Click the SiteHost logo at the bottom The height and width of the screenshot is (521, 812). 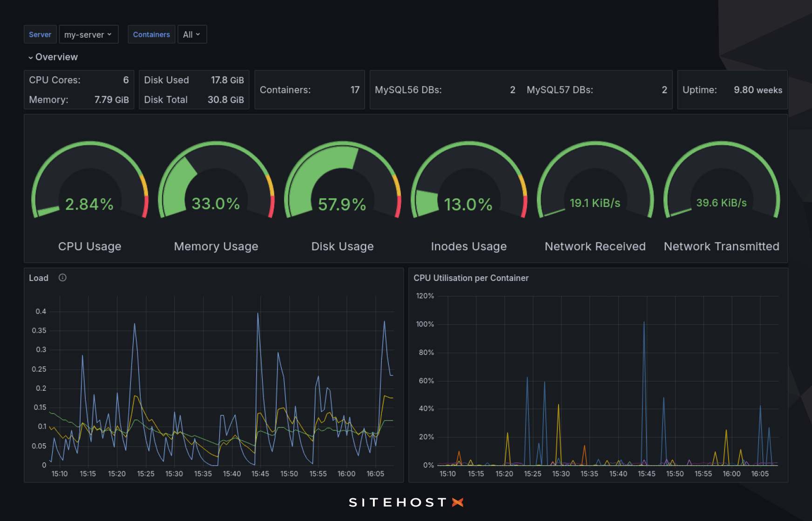coord(405,502)
